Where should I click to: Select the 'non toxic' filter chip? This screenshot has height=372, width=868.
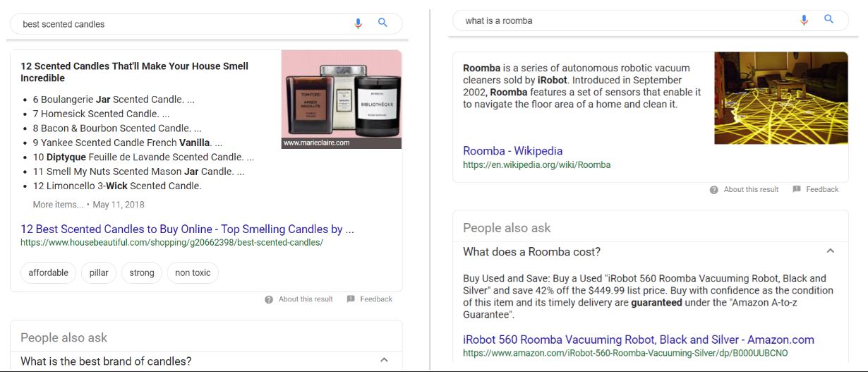pos(193,272)
